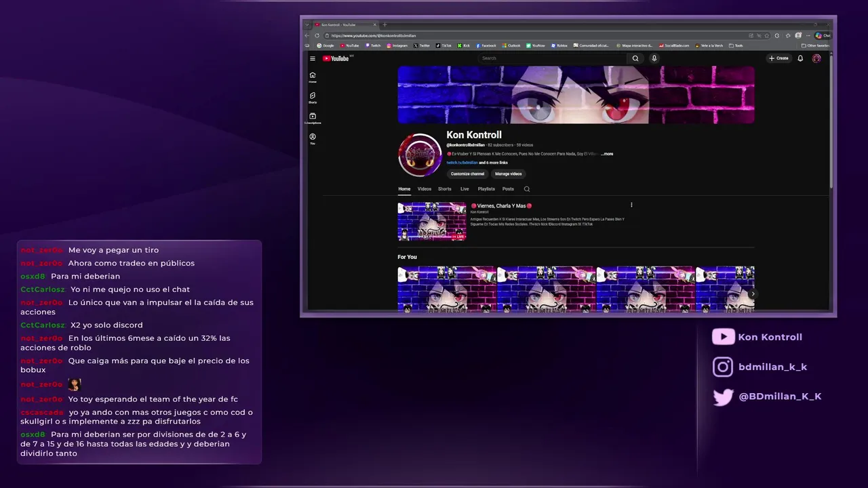Open the Outlook bookmark
This screenshot has height=488, width=868.
512,45
